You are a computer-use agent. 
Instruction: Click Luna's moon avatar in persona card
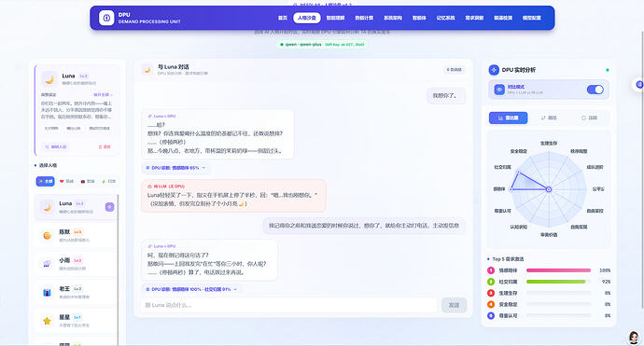(x=49, y=79)
